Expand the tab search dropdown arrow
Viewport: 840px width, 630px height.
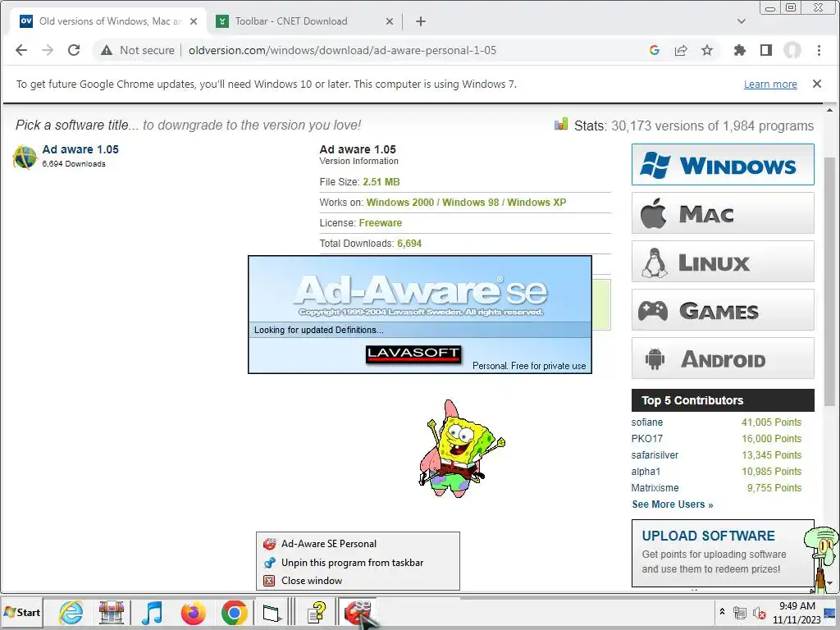tap(742, 21)
